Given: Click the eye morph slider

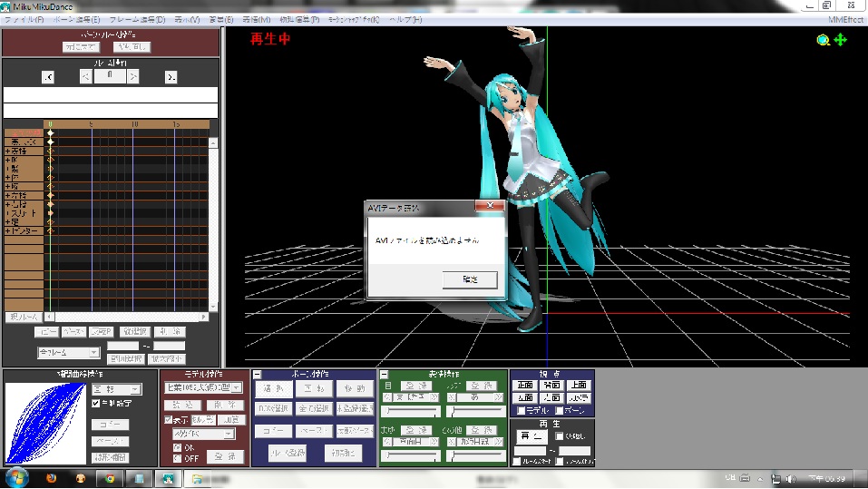Looking at the screenshot, I should tap(412, 411).
